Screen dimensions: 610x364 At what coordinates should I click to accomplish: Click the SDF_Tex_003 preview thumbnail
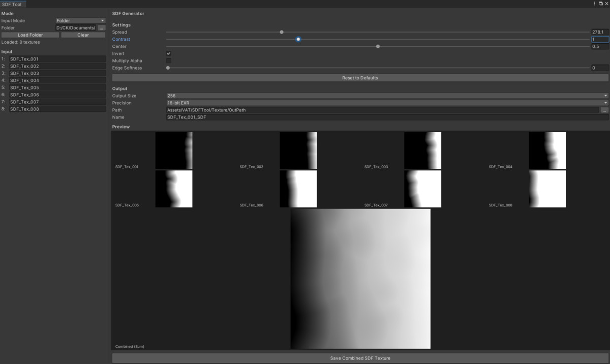pyautogui.click(x=423, y=150)
